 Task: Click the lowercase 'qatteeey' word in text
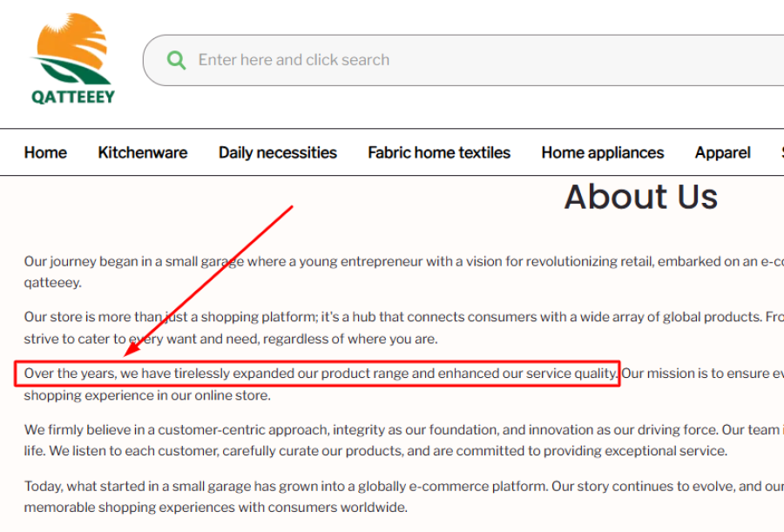[x=52, y=282]
